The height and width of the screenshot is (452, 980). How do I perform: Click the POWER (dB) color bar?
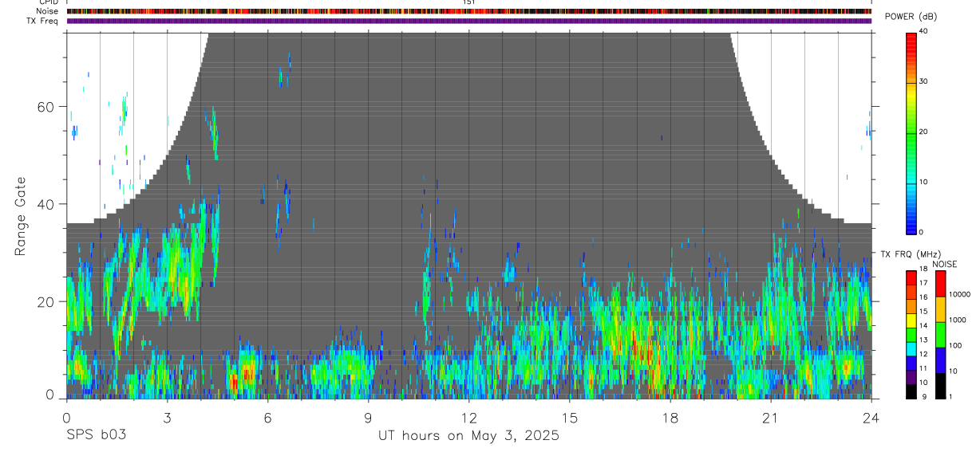(911, 132)
